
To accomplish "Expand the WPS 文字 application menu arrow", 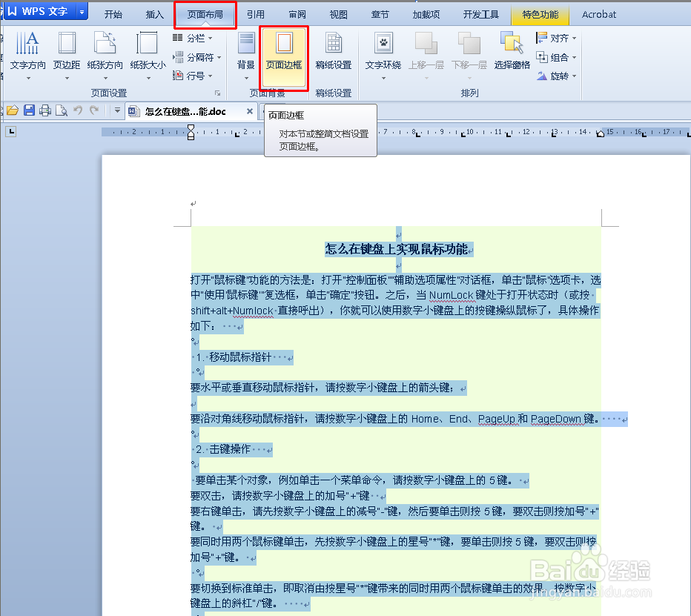I will 82,12.
